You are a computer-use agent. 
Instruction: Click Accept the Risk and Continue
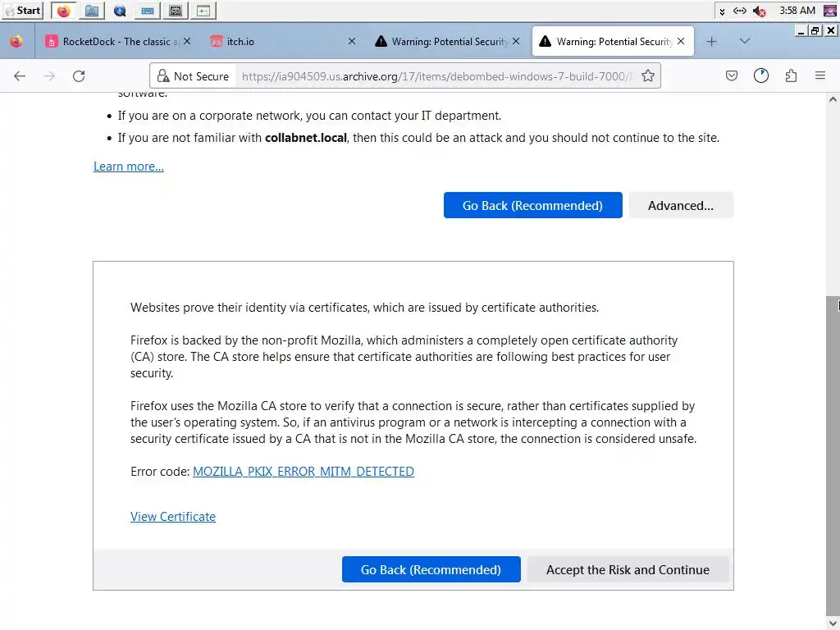pos(628,569)
